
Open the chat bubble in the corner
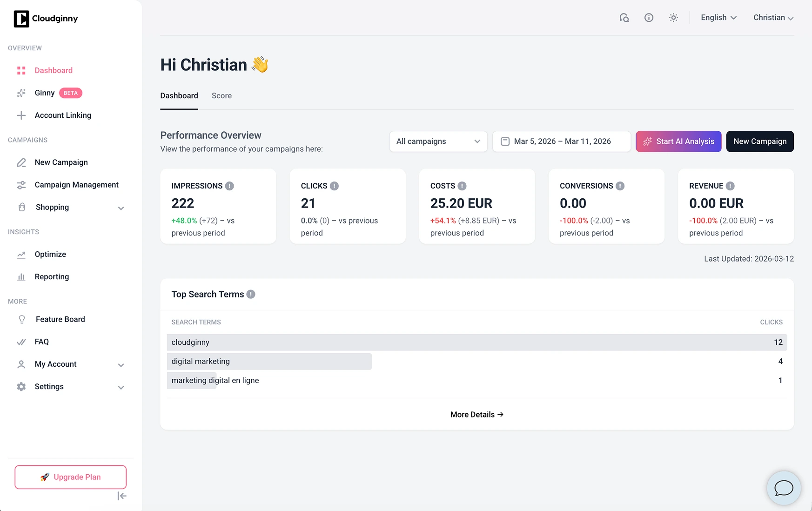[784, 488]
